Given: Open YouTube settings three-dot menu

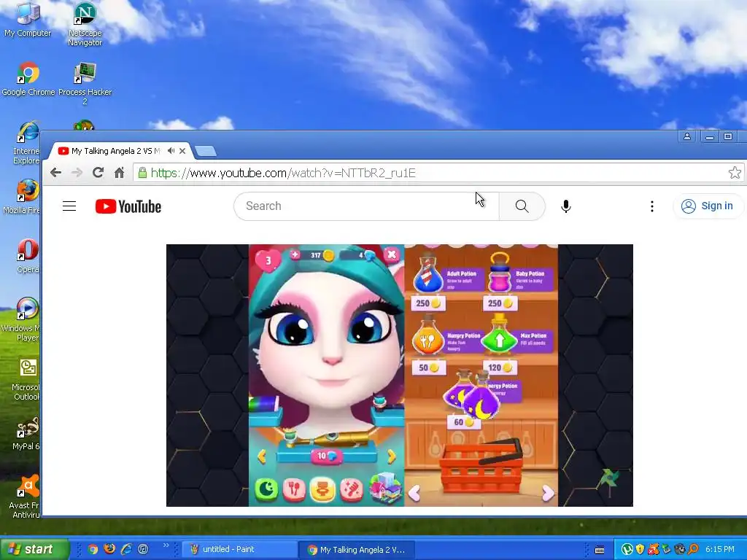Looking at the screenshot, I should [x=652, y=206].
